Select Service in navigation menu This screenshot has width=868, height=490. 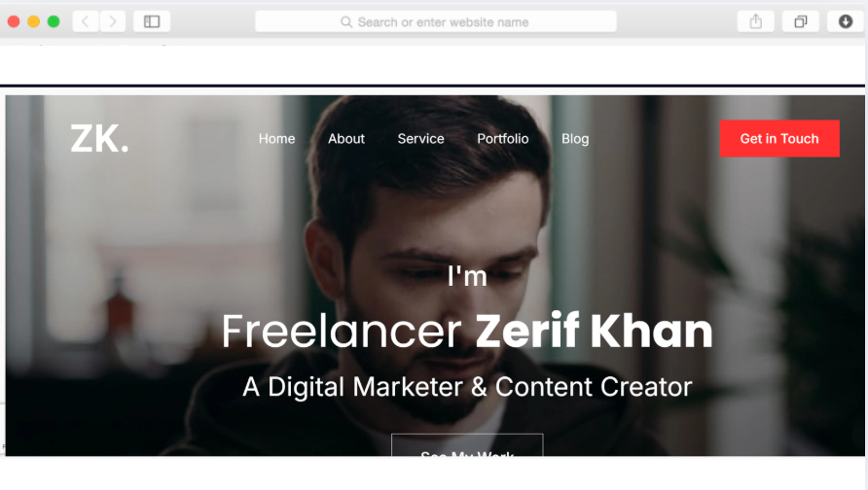[420, 139]
